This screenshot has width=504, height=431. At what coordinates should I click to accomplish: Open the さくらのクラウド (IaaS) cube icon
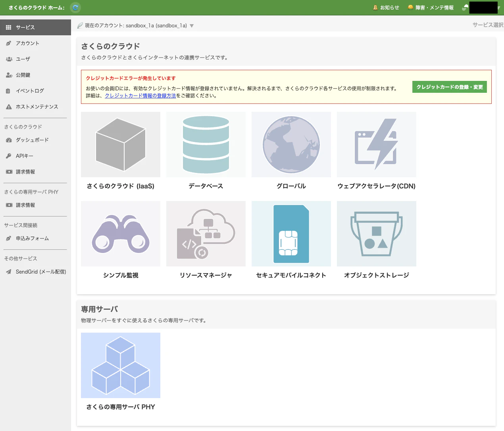(x=120, y=144)
